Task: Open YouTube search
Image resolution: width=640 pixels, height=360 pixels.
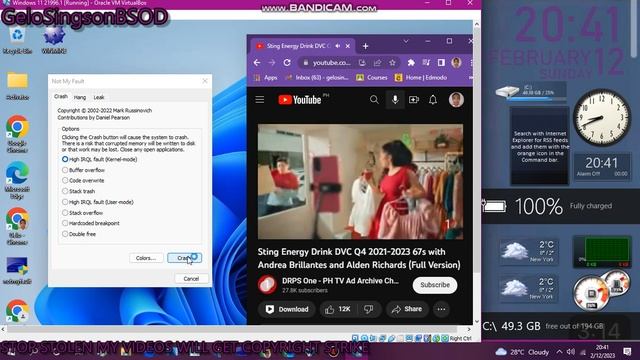Action: click(x=374, y=100)
